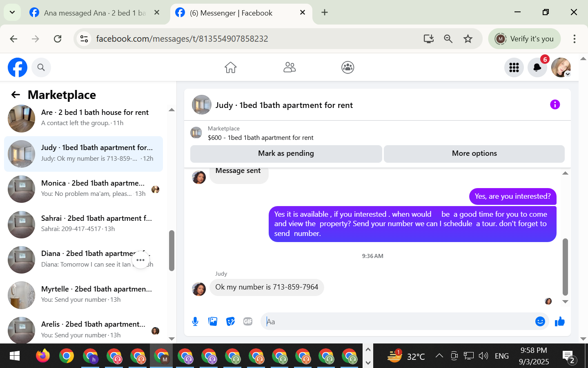Click install app icon in address bar
The image size is (588, 368).
[428, 39]
